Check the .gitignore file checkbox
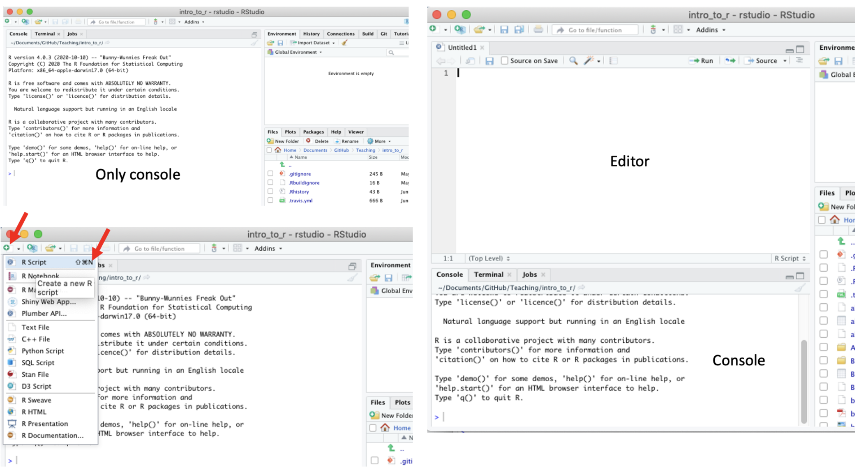This screenshot has width=868, height=475. [270, 173]
